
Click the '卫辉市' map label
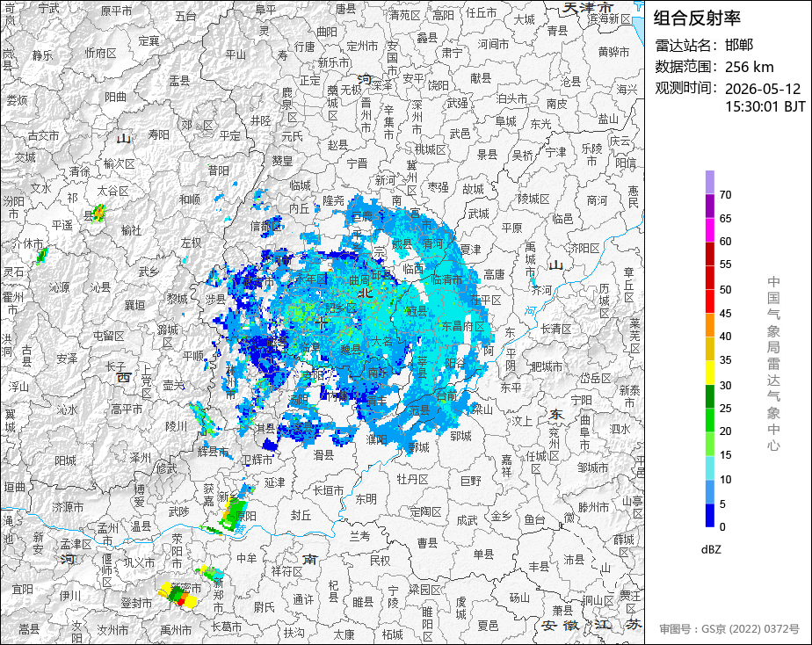(257, 460)
